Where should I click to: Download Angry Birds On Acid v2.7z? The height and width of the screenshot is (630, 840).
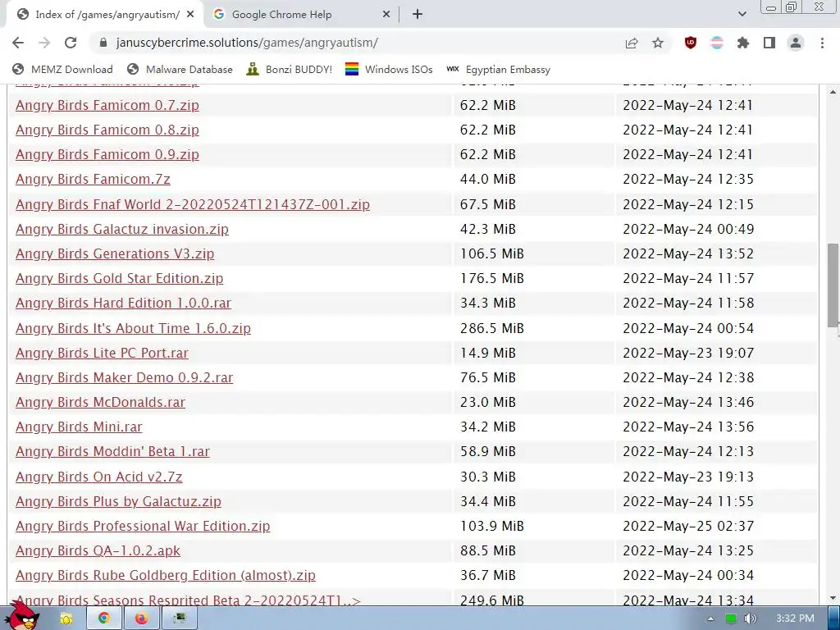click(99, 477)
